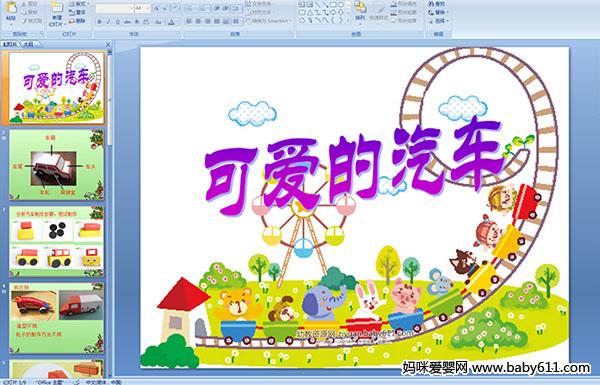The height and width of the screenshot is (385, 600).
Task: Select the oval shape in shapes gallery
Action: [x=341, y=5]
